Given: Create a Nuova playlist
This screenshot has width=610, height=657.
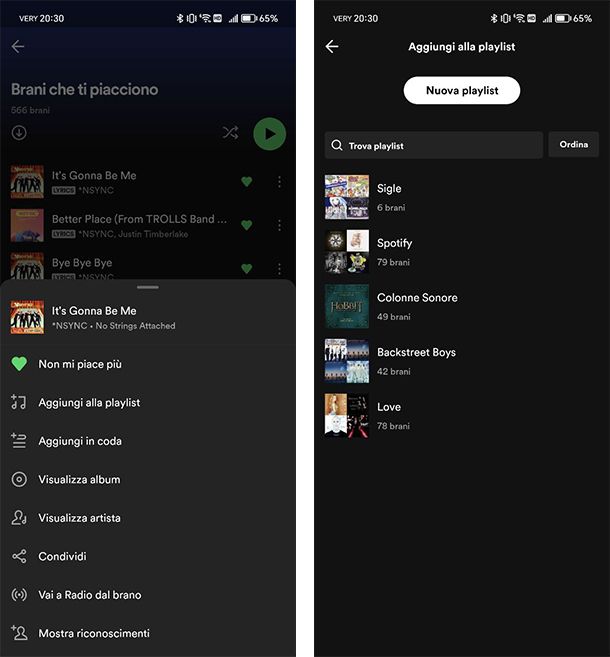Looking at the screenshot, I should click(462, 90).
